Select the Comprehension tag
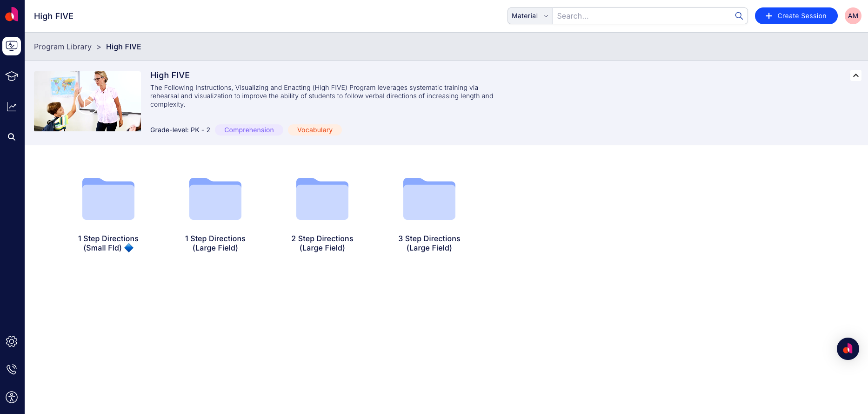 click(x=249, y=130)
